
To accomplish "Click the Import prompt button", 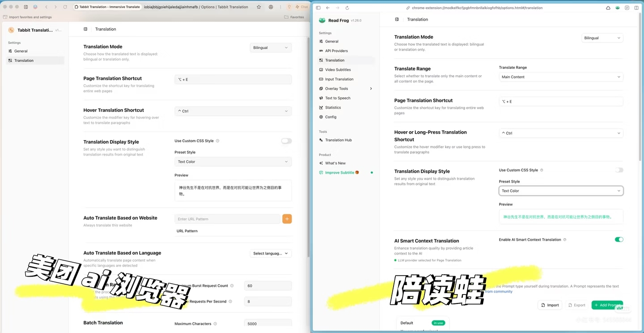I will pyautogui.click(x=550, y=305).
